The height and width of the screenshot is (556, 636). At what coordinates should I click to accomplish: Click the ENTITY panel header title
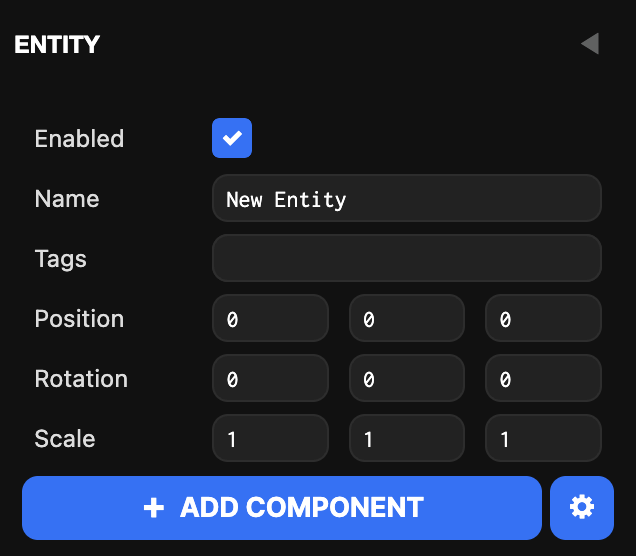point(57,44)
